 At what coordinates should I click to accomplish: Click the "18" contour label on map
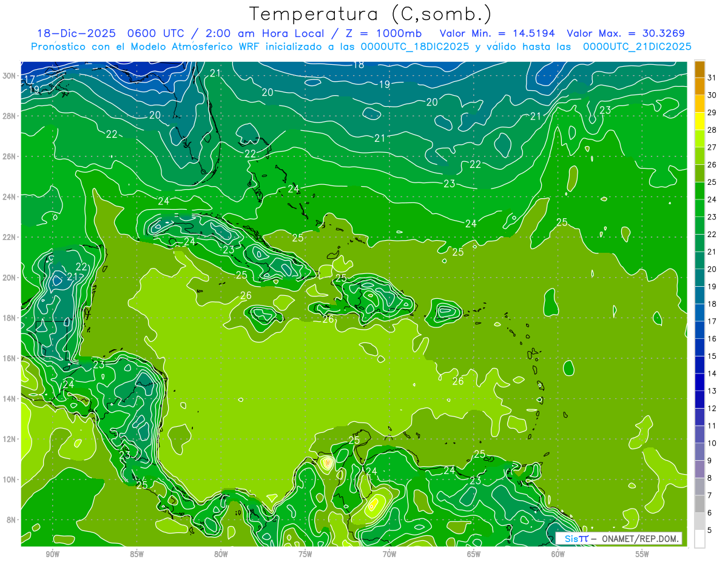[x=359, y=65]
